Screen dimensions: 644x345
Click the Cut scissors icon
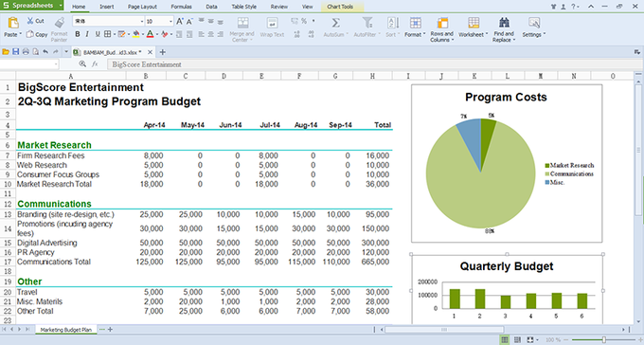[x=30, y=21]
